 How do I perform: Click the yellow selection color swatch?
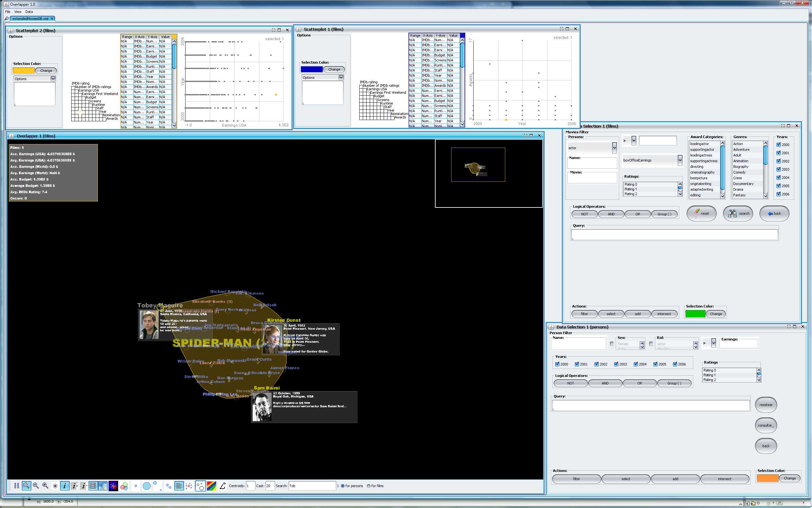point(23,71)
